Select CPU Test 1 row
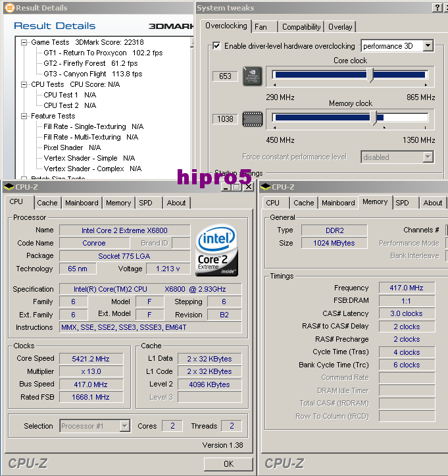This screenshot has height=476, width=448. tap(70, 95)
